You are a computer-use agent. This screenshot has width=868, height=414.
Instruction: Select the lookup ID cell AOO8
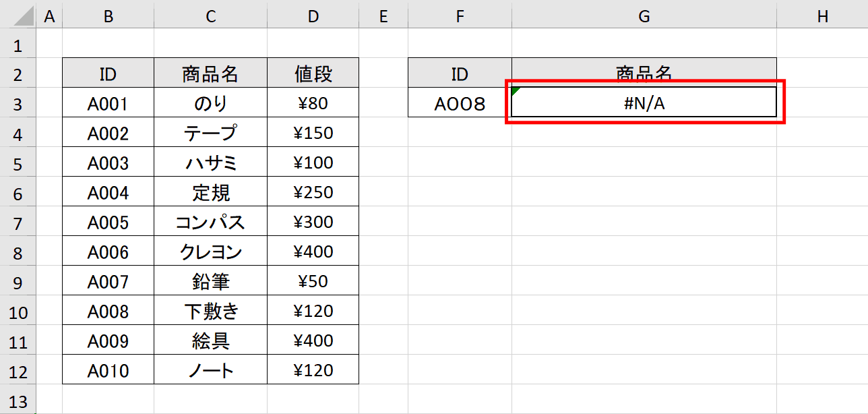pyautogui.click(x=460, y=102)
